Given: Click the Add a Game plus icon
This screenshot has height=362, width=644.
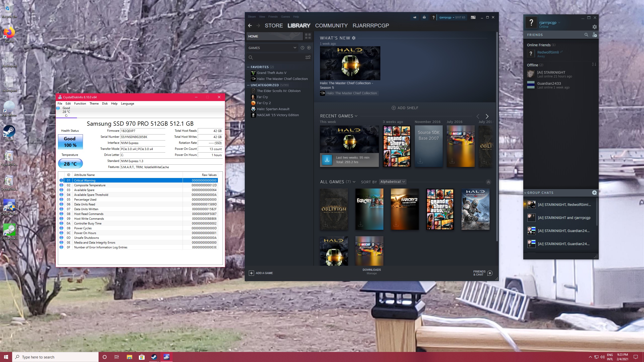Looking at the screenshot, I should coord(251,273).
